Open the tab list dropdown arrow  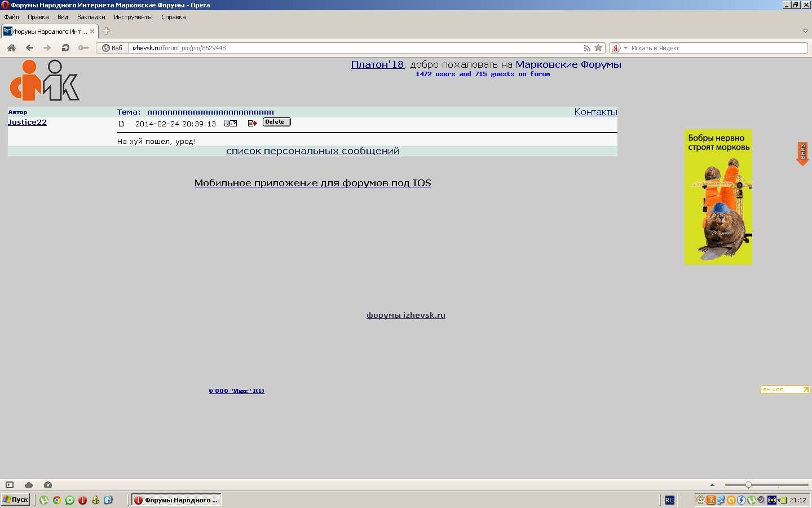(805, 31)
